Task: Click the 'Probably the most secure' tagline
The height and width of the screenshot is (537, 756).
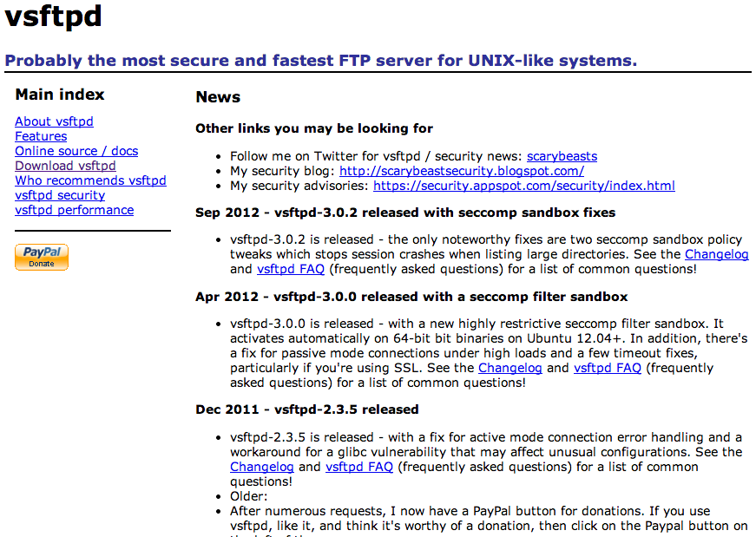Action: point(320,61)
